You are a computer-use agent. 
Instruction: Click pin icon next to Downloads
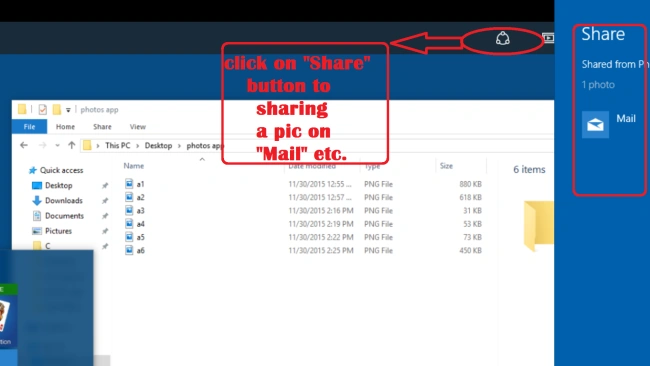[x=105, y=201]
